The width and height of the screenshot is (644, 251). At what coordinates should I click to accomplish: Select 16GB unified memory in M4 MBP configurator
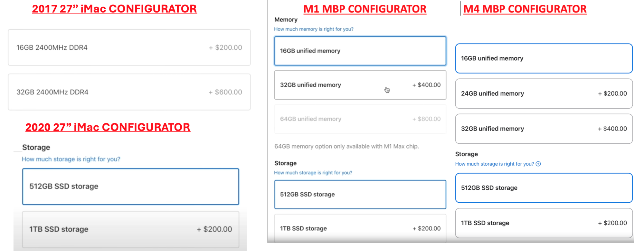click(544, 59)
